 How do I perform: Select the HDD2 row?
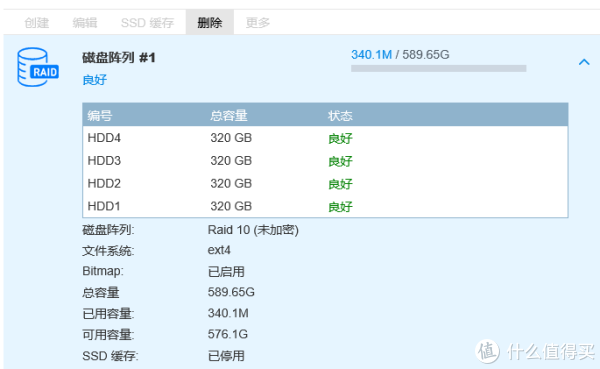[325, 184]
